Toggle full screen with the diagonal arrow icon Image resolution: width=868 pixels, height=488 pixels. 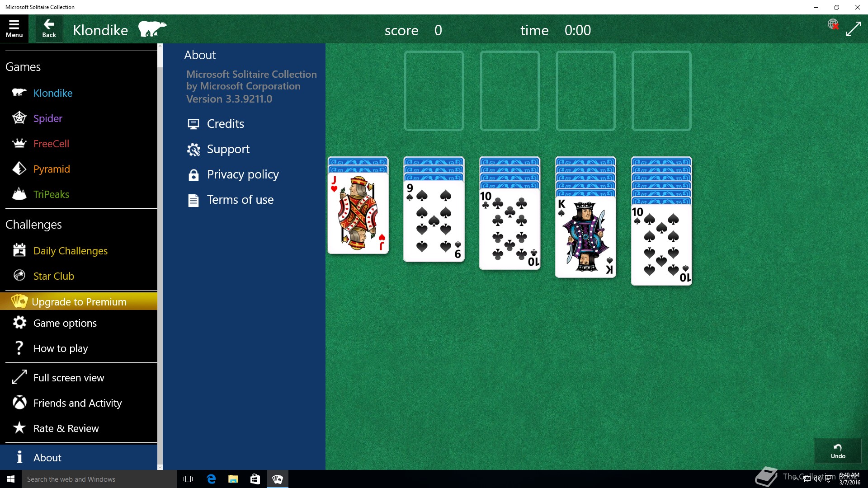(x=854, y=29)
